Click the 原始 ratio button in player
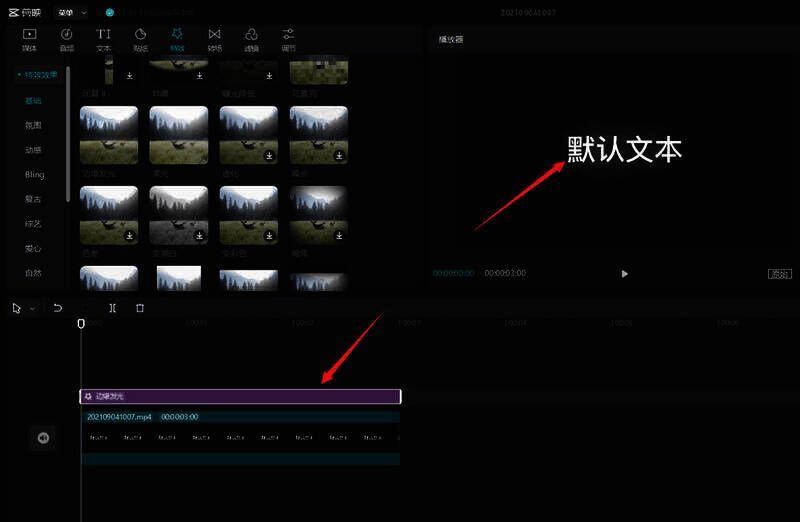 click(780, 274)
